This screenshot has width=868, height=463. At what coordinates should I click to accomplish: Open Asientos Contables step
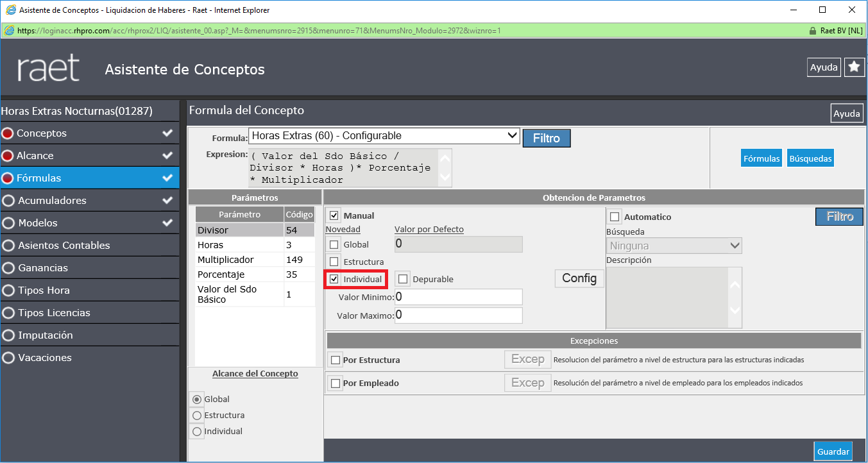tap(90, 246)
